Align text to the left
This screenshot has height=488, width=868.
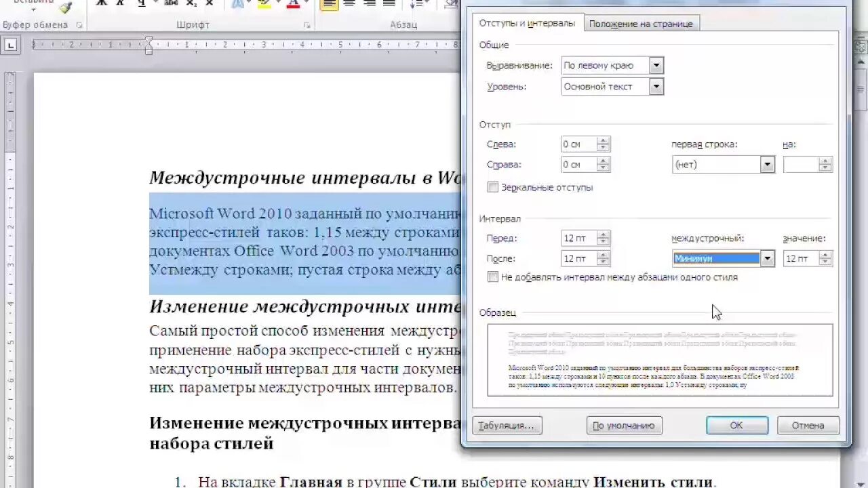coord(330,3)
